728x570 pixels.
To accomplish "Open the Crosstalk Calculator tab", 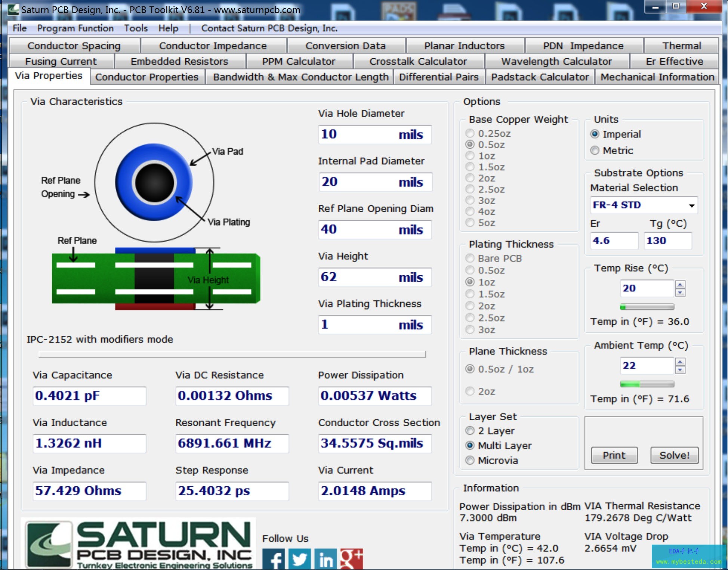I will 418,61.
